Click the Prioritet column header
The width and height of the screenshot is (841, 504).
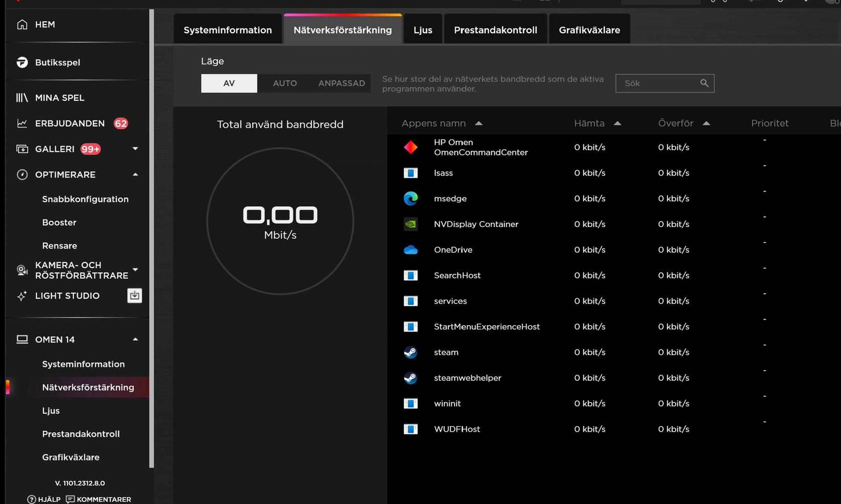[x=770, y=123]
